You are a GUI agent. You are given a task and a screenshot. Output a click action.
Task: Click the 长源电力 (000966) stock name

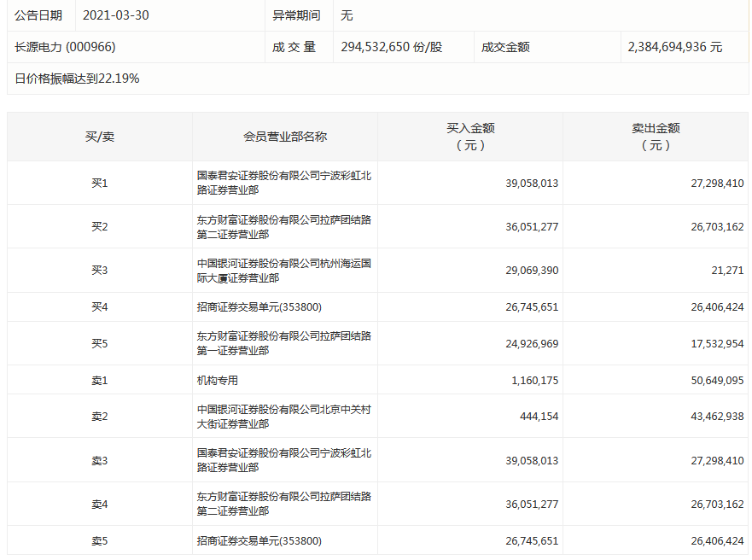coord(65,47)
